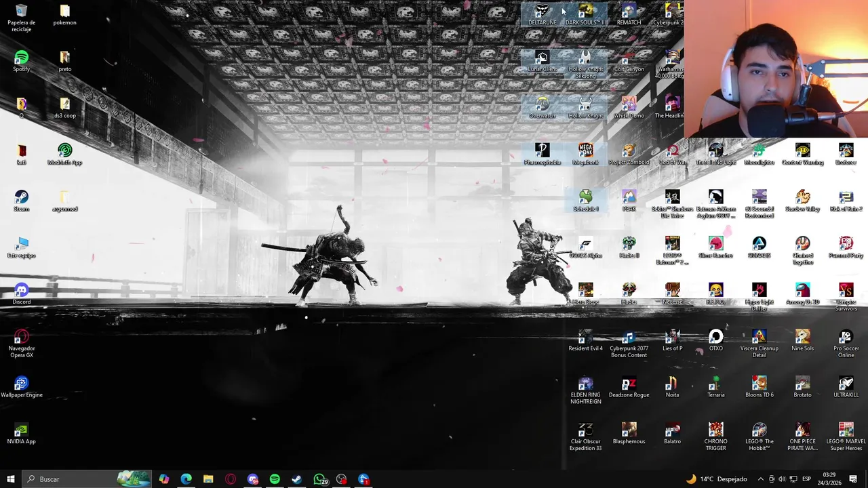Select the Terraria desktop shortcut
868x488 pixels.
coord(715,387)
